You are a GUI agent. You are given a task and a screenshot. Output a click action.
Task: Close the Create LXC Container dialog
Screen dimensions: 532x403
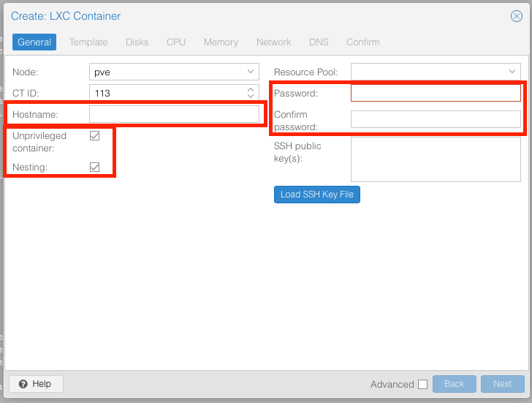coord(516,16)
